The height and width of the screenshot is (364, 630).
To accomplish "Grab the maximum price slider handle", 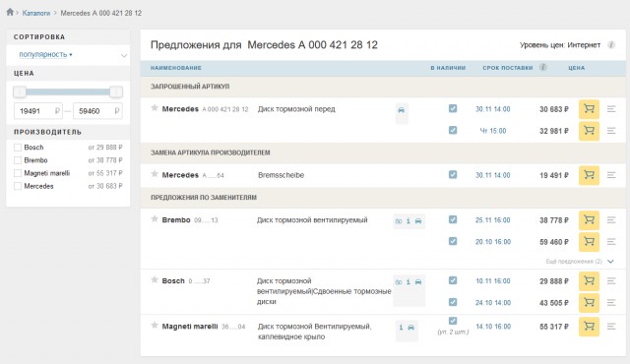I will click(x=116, y=91).
